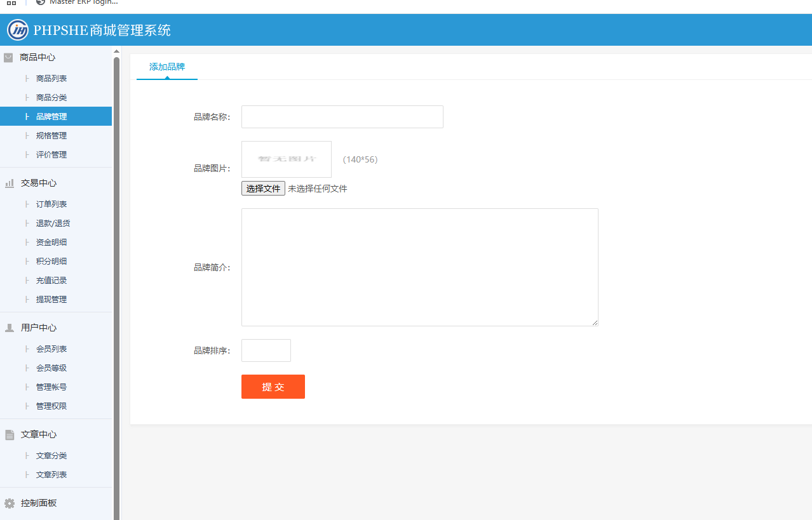This screenshot has height=520, width=812.
Task: Go to 订单列表 in sidebar
Action: (x=51, y=204)
